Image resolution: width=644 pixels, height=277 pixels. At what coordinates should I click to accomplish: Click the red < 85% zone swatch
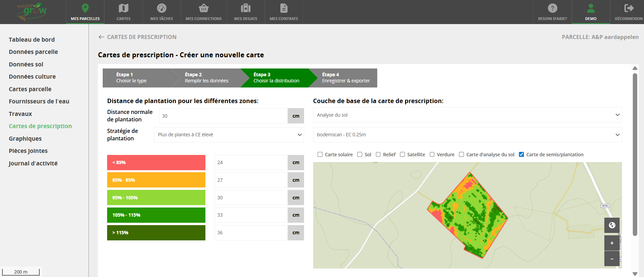pos(156,162)
